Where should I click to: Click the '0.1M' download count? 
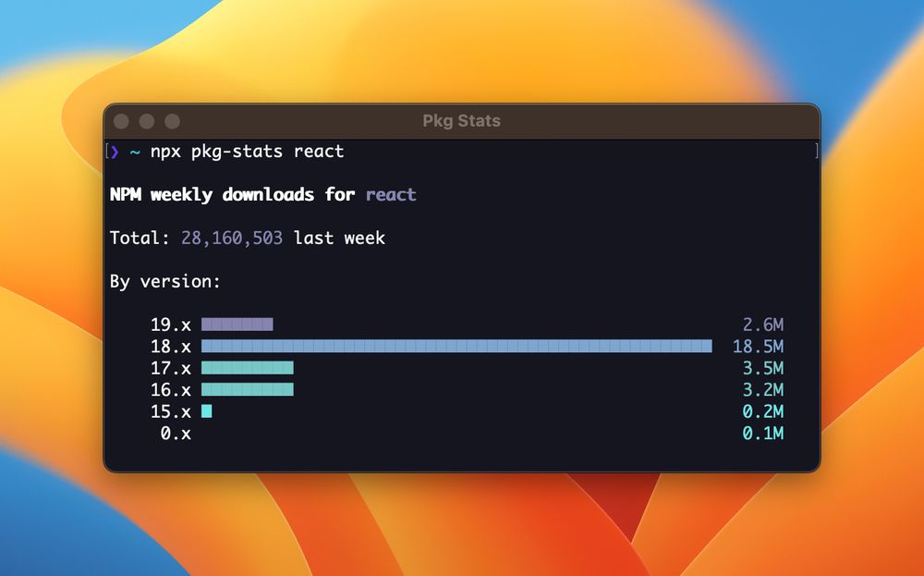(x=762, y=434)
